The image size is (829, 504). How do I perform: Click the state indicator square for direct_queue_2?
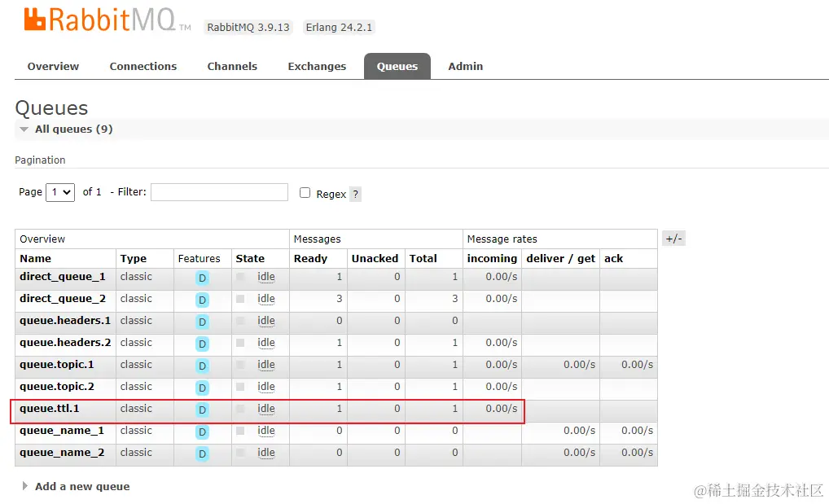[240, 299]
